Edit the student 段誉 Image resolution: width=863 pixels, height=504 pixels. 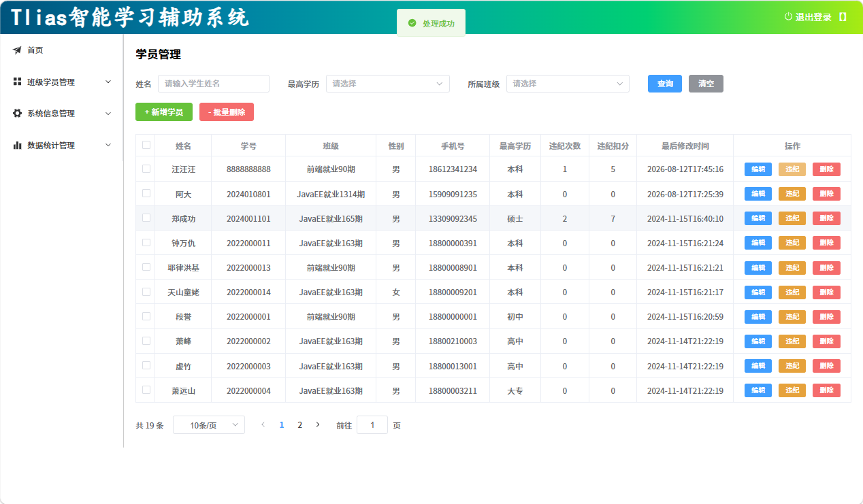(758, 317)
